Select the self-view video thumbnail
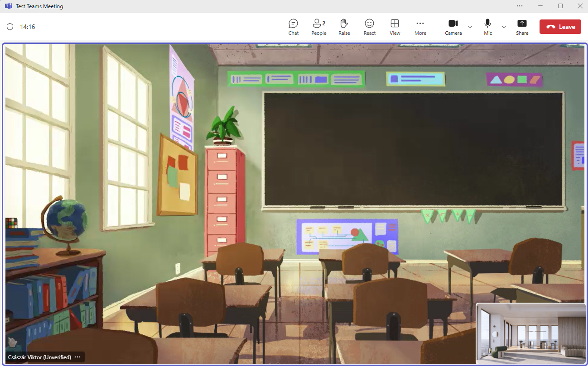Image resolution: width=588 pixels, height=366 pixels. tap(531, 333)
